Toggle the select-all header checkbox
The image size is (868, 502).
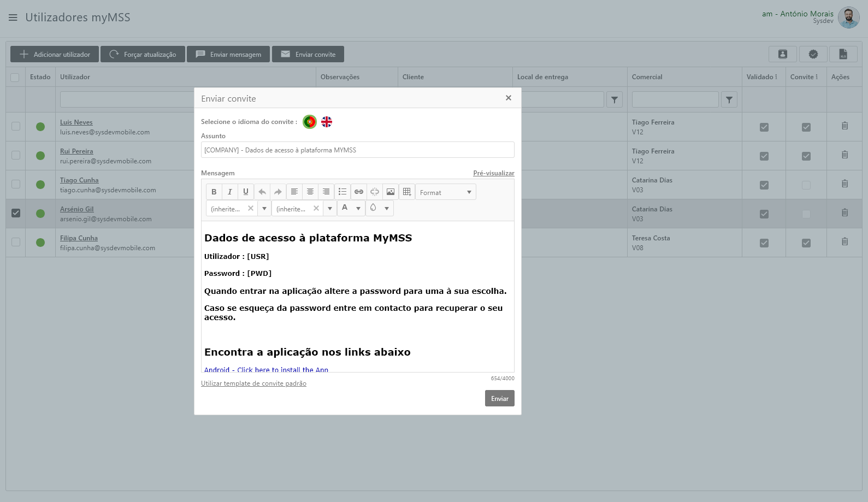(x=15, y=78)
